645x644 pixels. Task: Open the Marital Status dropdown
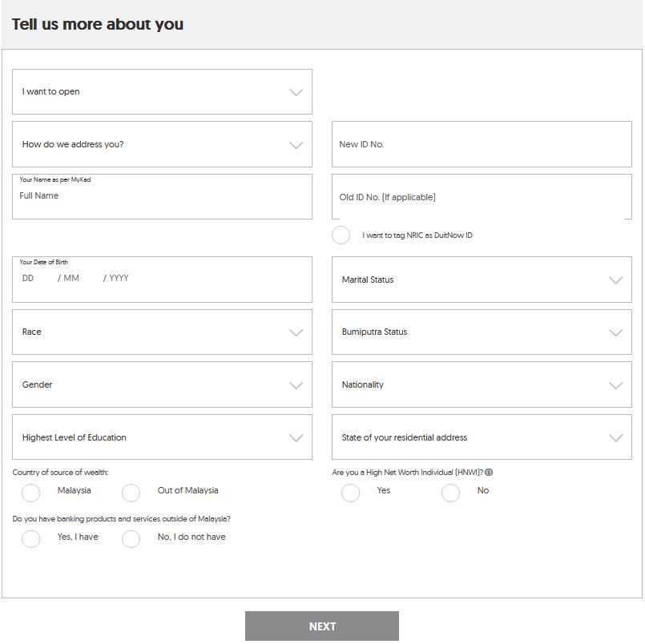pos(482,280)
